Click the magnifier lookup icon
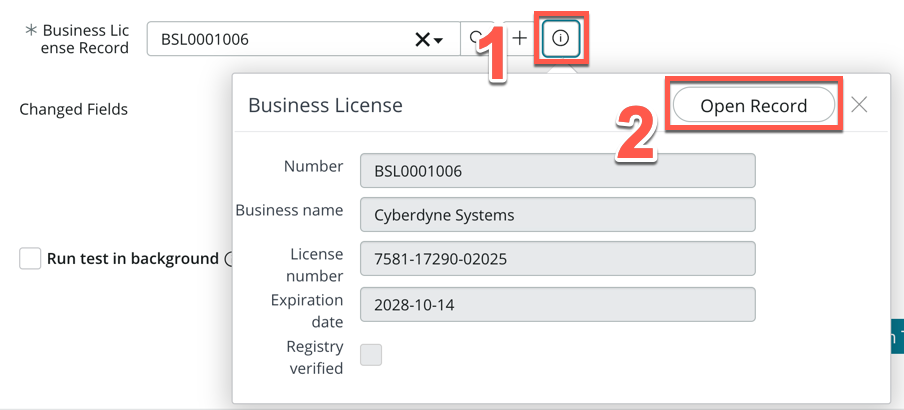This screenshot has height=410, width=904. pyautogui.click(x=476, y=39)
